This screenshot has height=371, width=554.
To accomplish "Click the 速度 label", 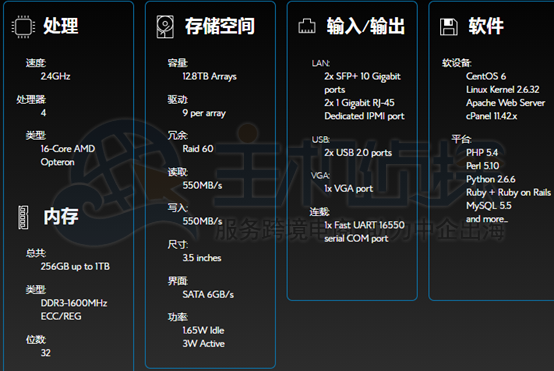I will tap(36, 63).
